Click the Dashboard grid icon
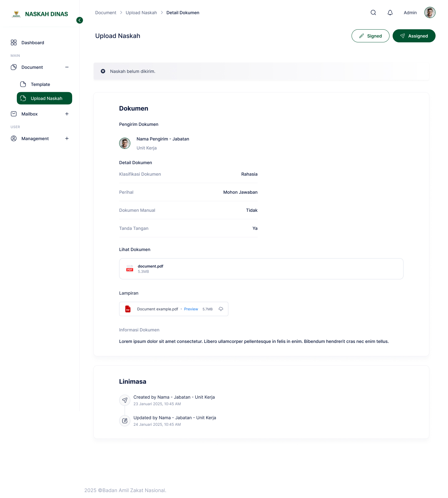The height and width of the screenshot is (498, 448). (x=14, y=43)
